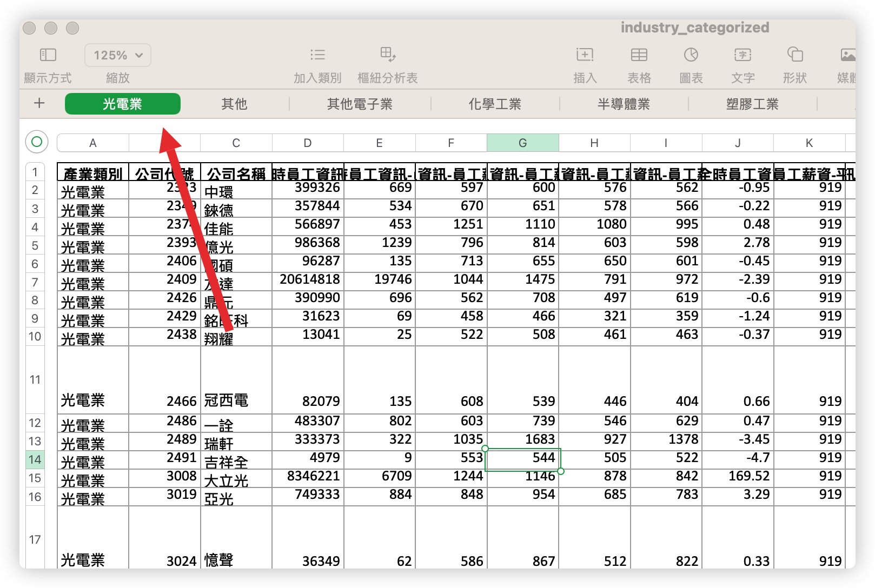Viewport: 875px width, 588px height.
Task: Add a new sheet with plus button
Action: tap(39, 103)
